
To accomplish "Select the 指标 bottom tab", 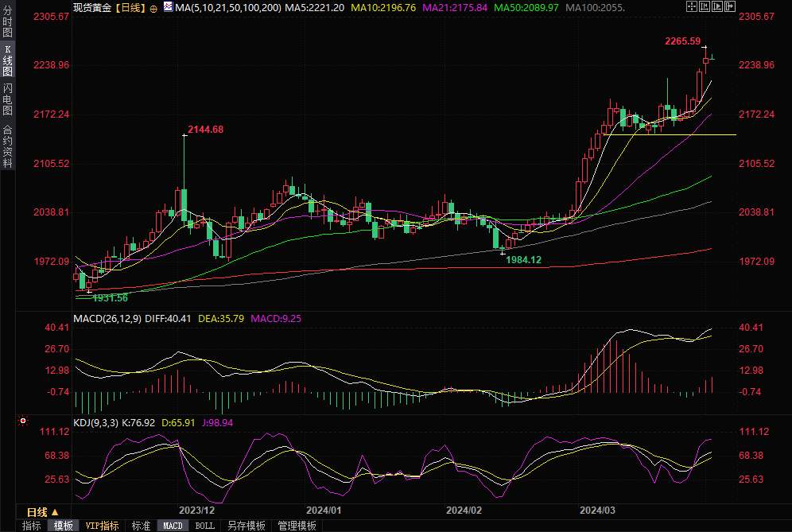I will 31,526.
